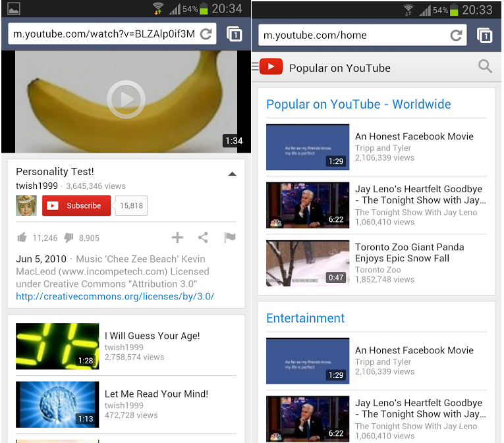504x443 pixels.
Task: Open I Will Guess Your Age thumbnail
Action: [x=57, y=346]
